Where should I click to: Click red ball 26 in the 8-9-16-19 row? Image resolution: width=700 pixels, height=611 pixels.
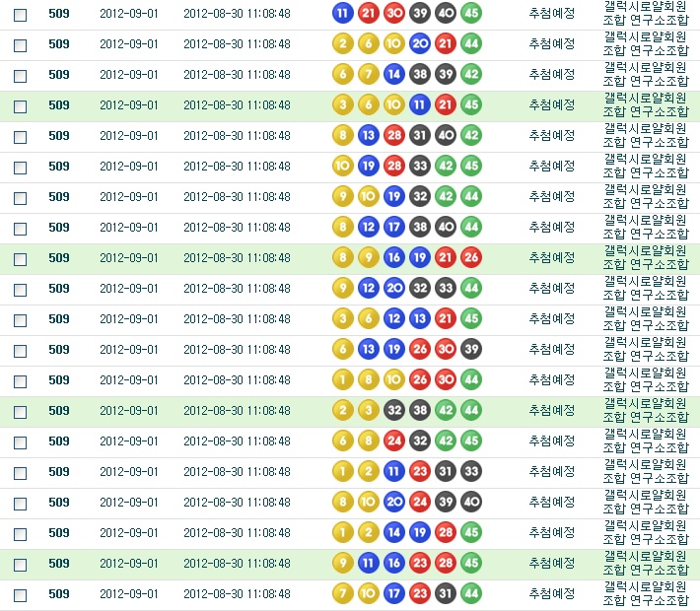[471, 257]
